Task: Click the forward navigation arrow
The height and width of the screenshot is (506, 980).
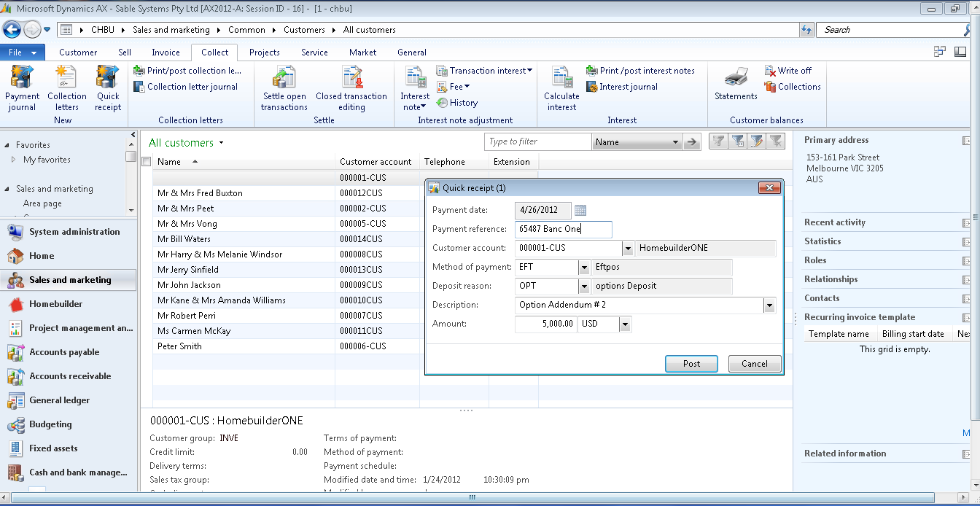Action: point(32,29)
